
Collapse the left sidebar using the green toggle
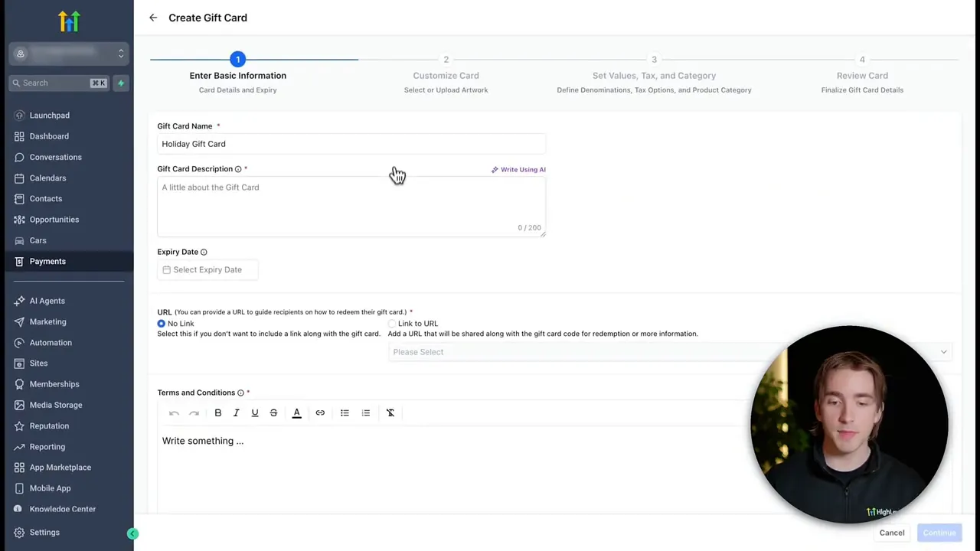click(x=132, y=533)
